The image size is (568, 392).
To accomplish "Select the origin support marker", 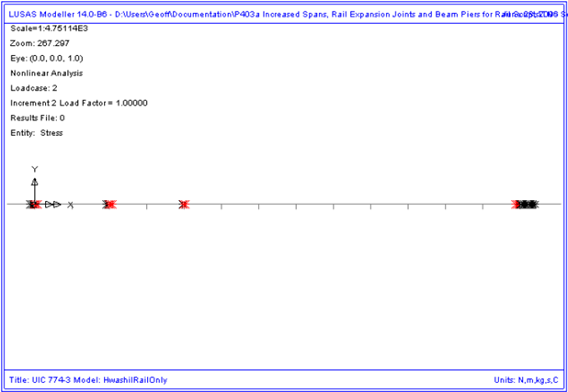I will 33,204.
